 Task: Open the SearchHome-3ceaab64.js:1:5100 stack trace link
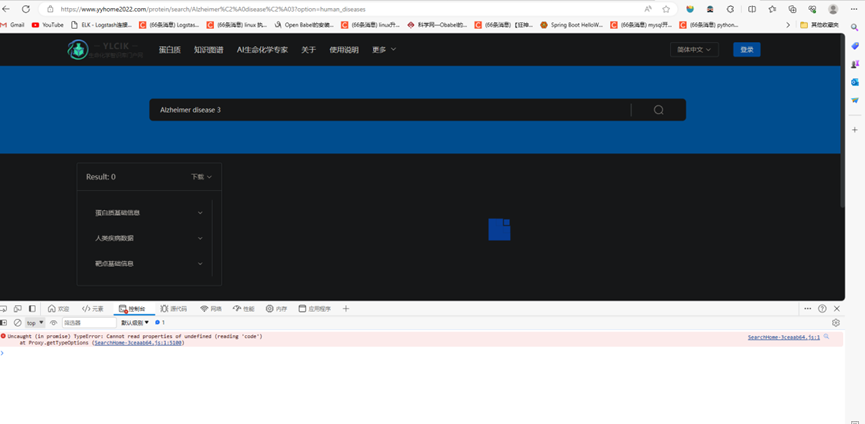[x=138, y=342]
